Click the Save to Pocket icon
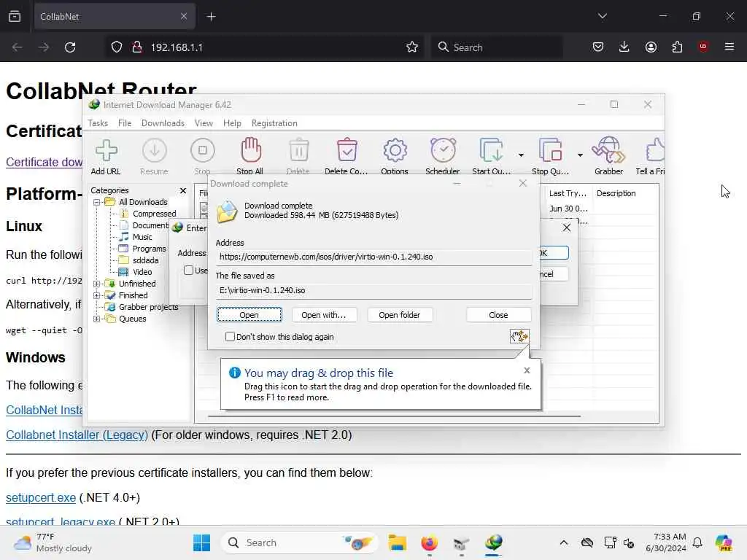Image resolution: width=747 pixels, height=560 pixels. (x=598, y=47)
